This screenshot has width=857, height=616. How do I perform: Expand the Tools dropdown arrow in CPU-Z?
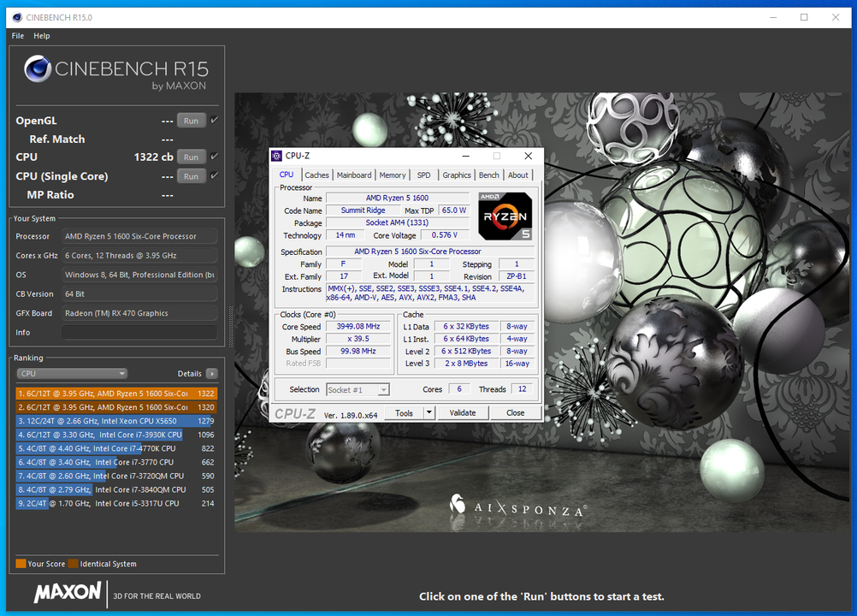point(429,412)
